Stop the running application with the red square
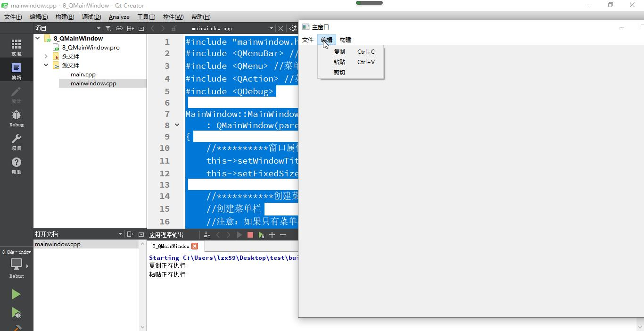 [250, 235]
